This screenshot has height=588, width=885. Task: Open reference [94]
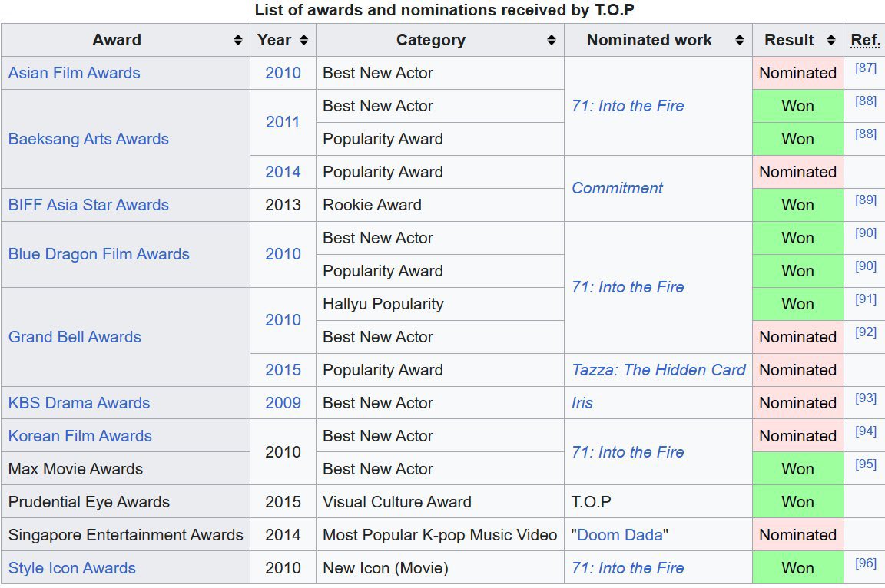[x=865, y=431]
